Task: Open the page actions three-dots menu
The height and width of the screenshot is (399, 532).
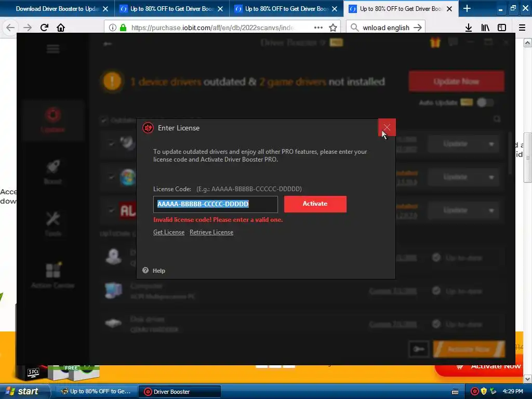Action: pos(318,28)
